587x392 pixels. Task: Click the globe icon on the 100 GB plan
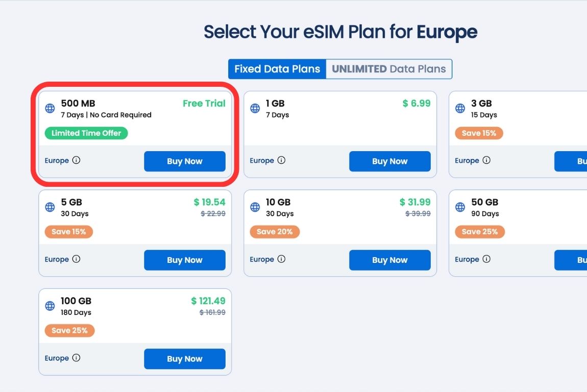[50, 306]
